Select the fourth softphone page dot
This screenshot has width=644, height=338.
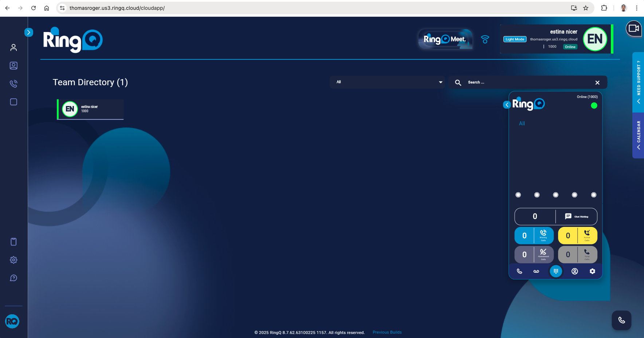[x=575, y=195]
